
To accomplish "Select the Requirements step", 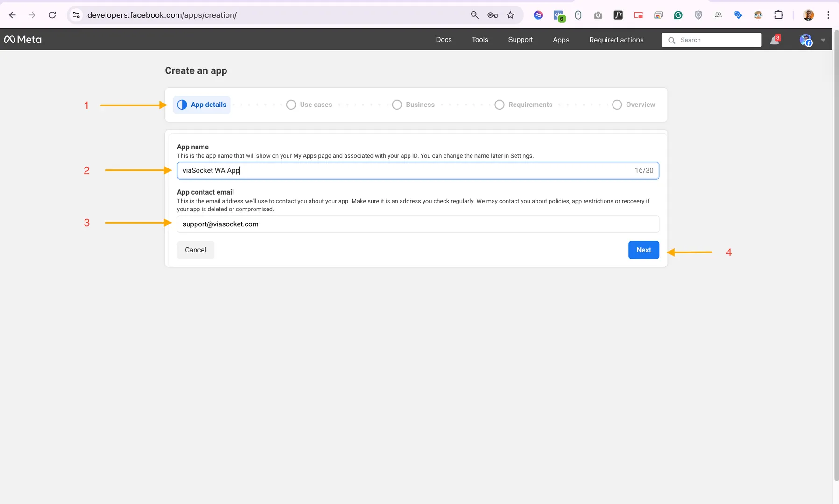I will (523, 105).
